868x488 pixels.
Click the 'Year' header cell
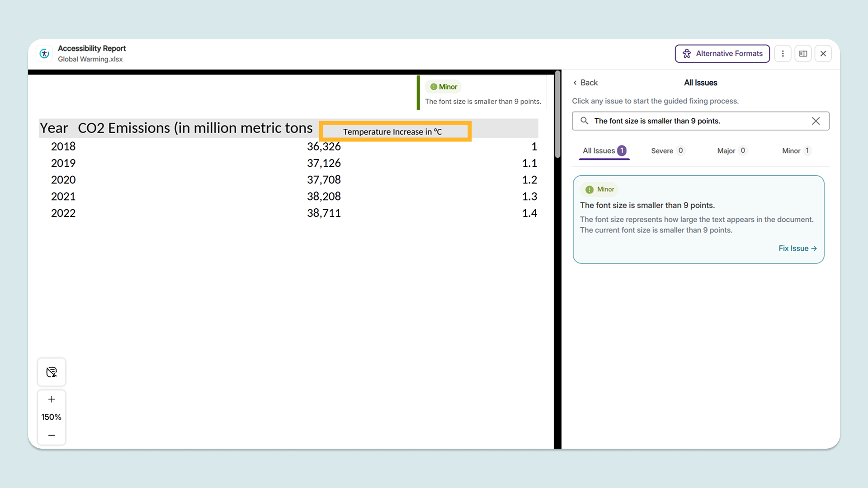point(54,128)
